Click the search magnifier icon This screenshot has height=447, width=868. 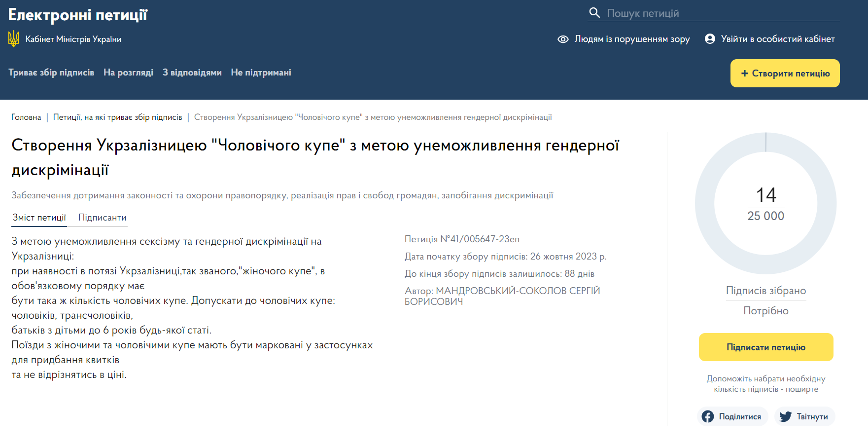(594, 13)
